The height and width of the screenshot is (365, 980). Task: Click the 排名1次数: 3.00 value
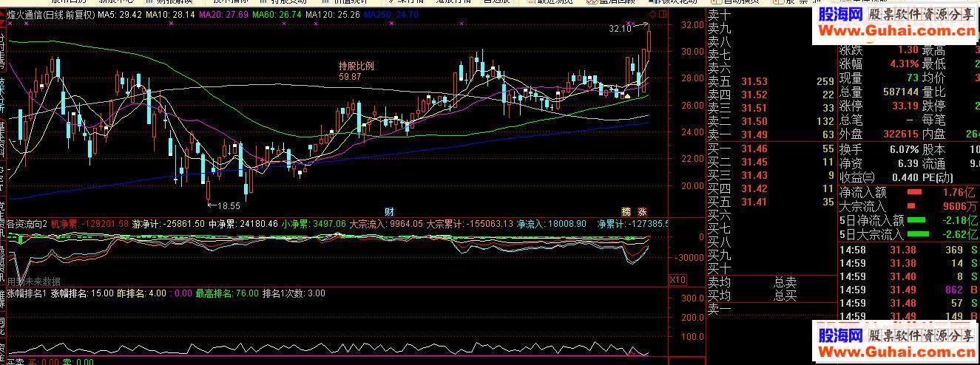pyautogui.click(x=293, y=293)
